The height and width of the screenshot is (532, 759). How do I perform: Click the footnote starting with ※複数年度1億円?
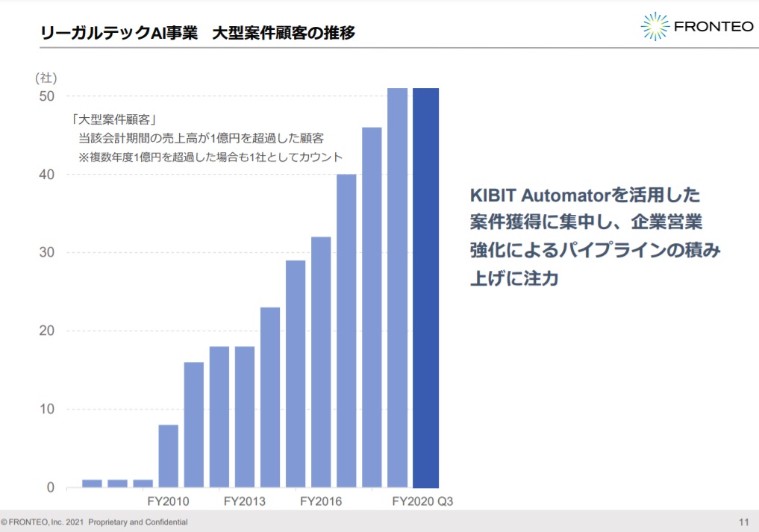[x=210, y=157]
